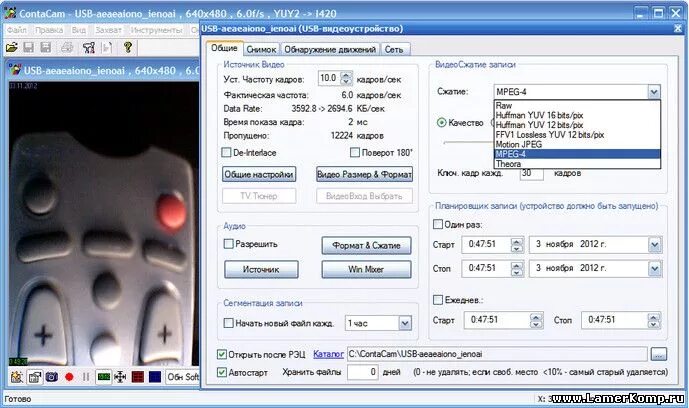Uncheck Открыть после РЗЦ checkbox
The height and width of the screenshot is (408, 689).
pyautogui.click(x=222, y=354)
